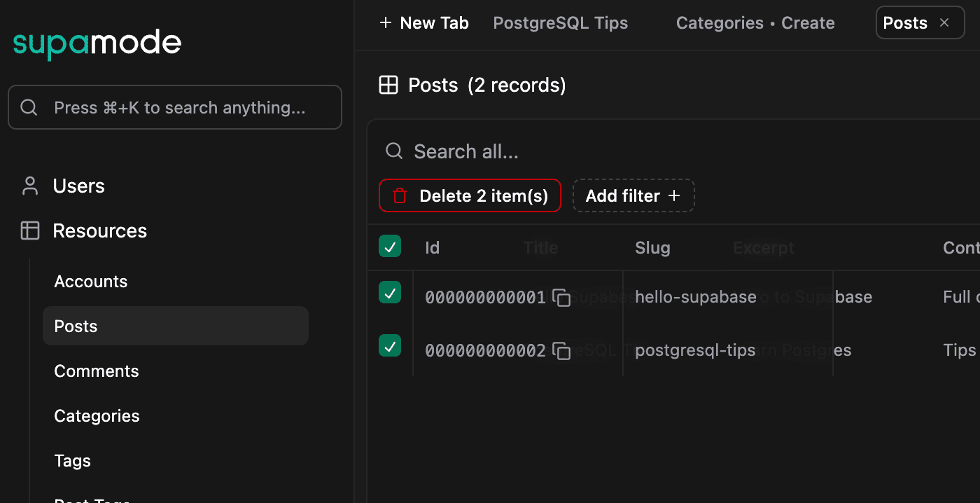Open Tags in the sidebar
This screenshot has width=980, height=503.
tap(73, 461)
